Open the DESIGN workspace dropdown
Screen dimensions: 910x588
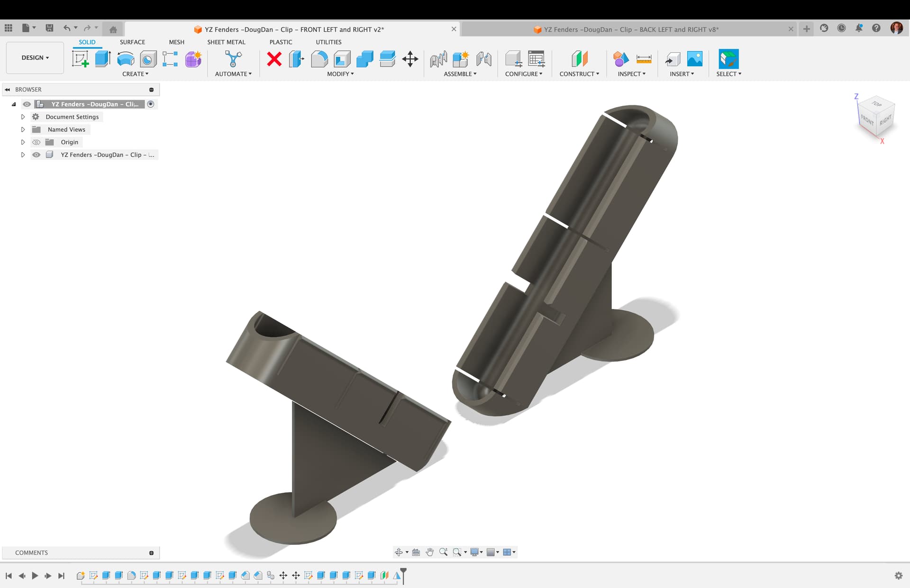35,58
